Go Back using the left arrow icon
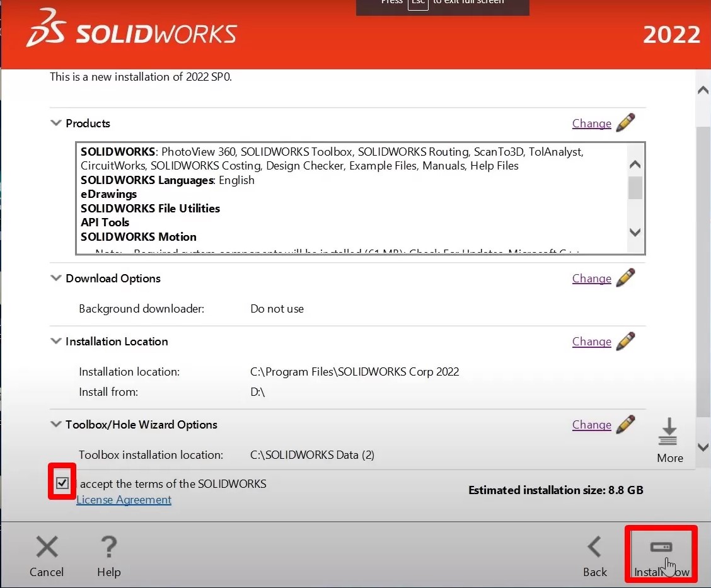The height and width of the screenshot is (588, 711). coord(594,547)
